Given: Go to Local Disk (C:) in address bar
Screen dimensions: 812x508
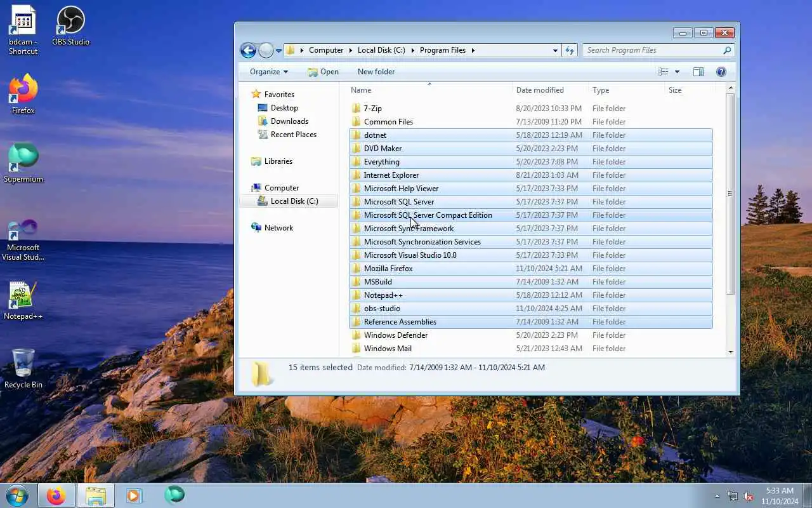Looking at the screenshot, I should tap(381, 50).
